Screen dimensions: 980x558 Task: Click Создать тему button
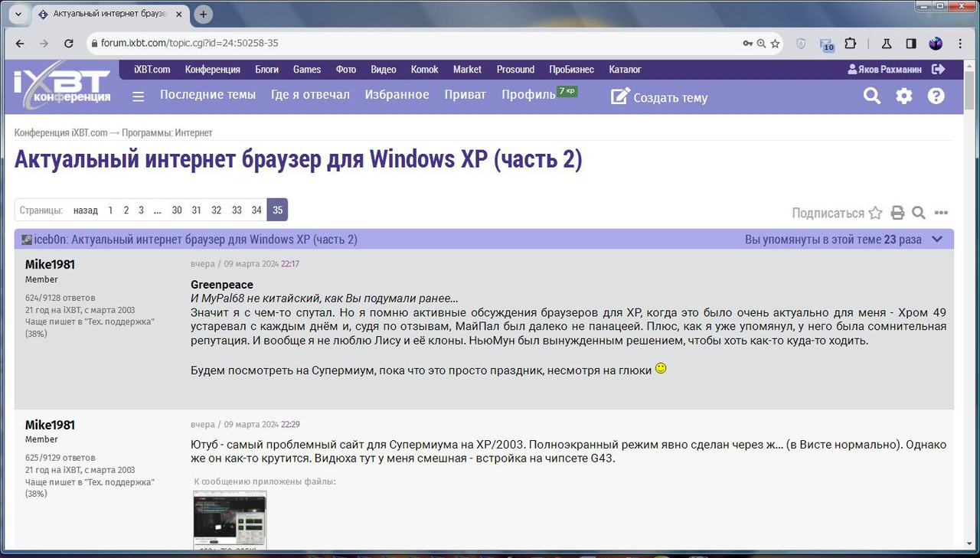659,97
